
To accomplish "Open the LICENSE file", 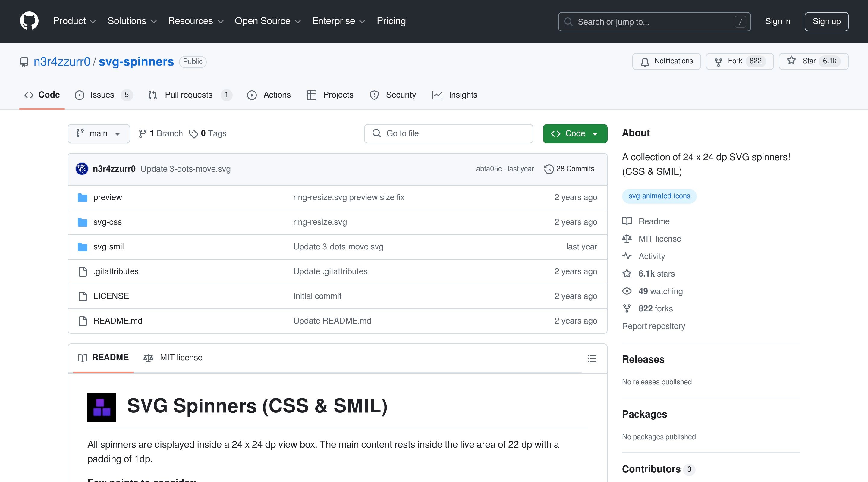I will tap(111, 296).
